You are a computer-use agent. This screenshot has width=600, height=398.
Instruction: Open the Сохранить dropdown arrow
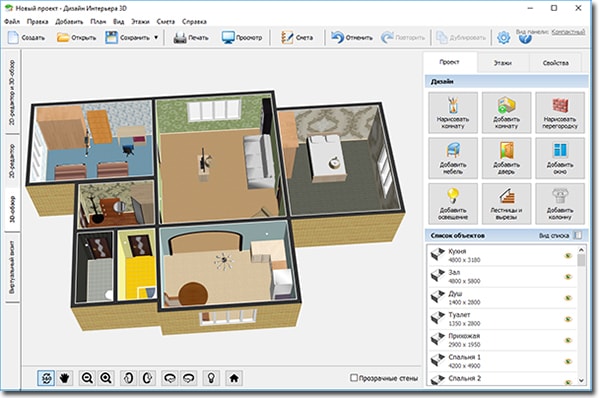pos(156,38)
